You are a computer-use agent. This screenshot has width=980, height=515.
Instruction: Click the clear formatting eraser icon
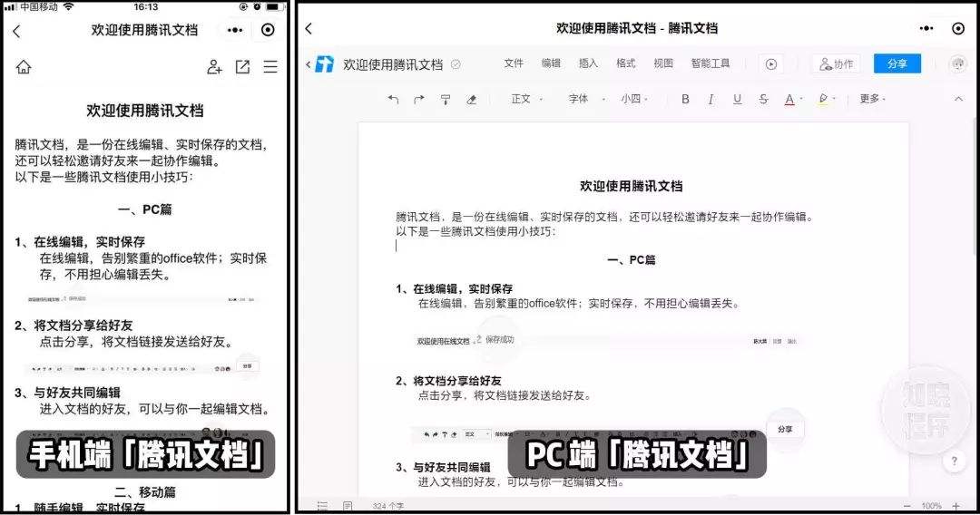pyautogui.click(x=471, y=99)
